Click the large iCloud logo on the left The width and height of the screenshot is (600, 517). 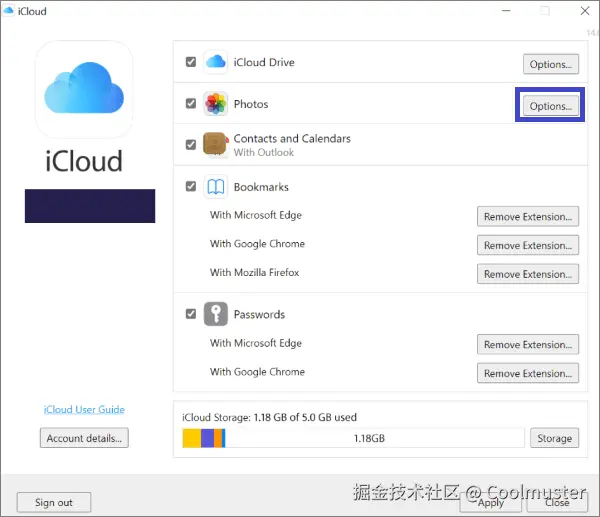click(x=84, y=89)
